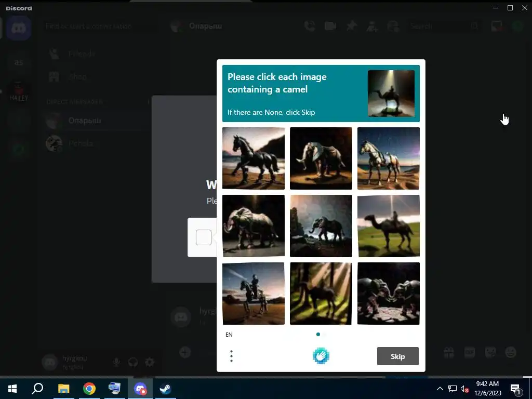Select the horse in sunlit forest image

321,294
